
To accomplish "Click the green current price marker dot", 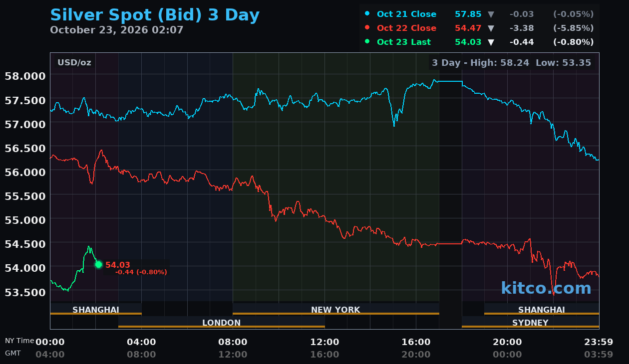I will pos(98,264).
